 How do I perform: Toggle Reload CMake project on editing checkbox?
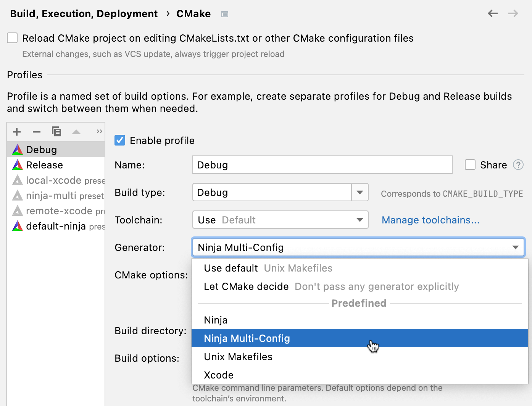coord(12,38)
